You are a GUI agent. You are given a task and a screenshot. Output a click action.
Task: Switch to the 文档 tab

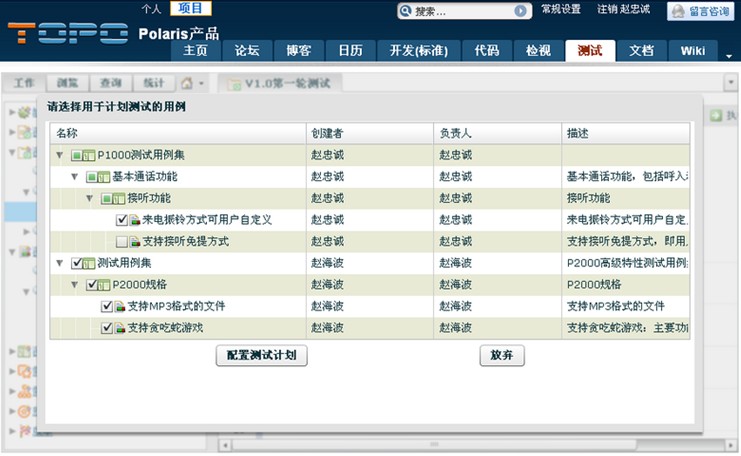(x=641, y=50)
